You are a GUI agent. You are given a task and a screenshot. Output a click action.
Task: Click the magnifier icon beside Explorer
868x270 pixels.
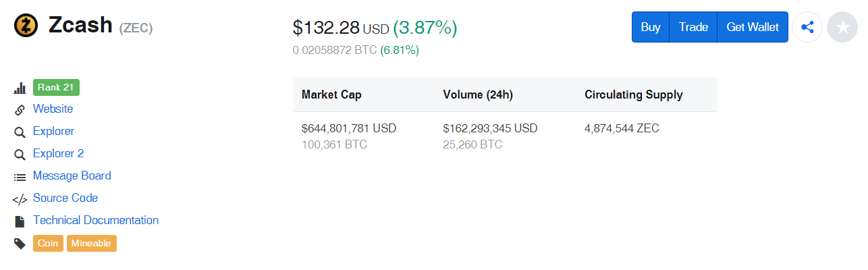[20, 132]
